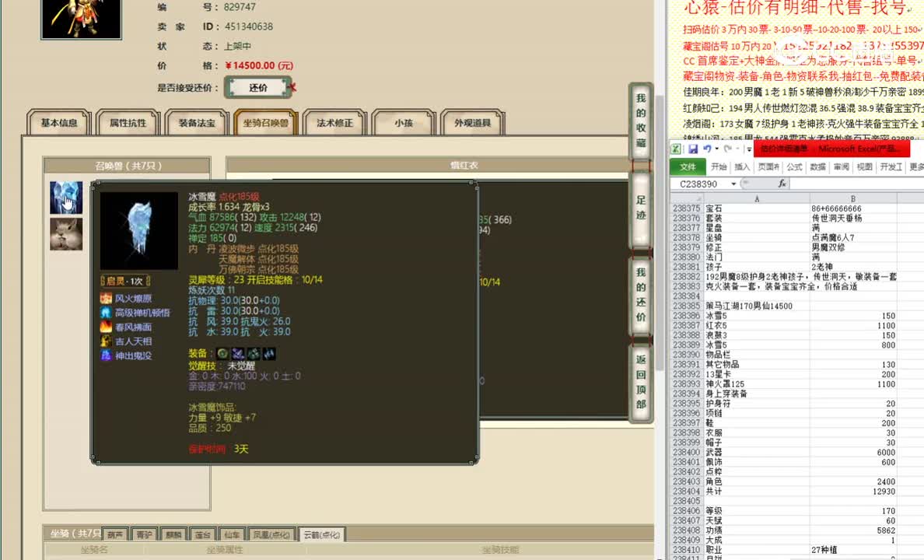Open the Name Box dropdown arrow
924x560 pixels.
click(733, 184)
